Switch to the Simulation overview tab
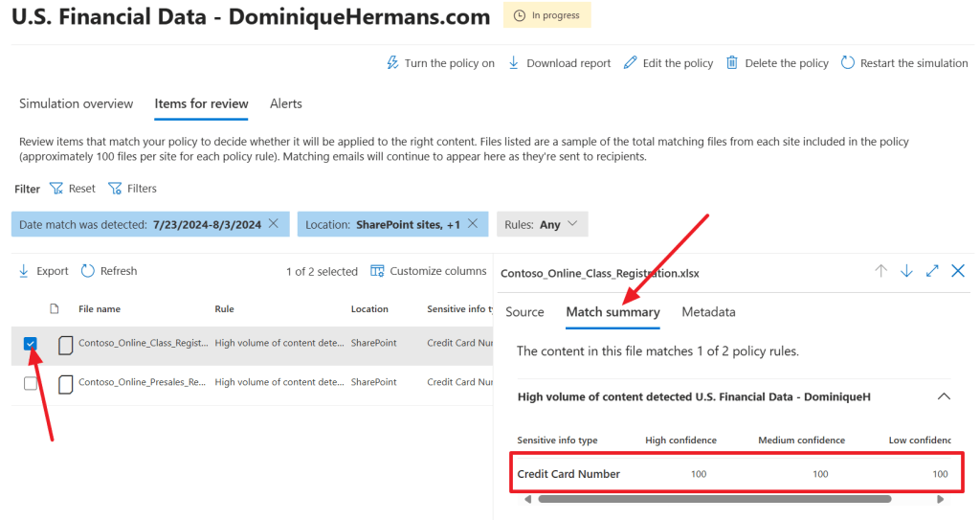980x520 pixels. (76, 103)
